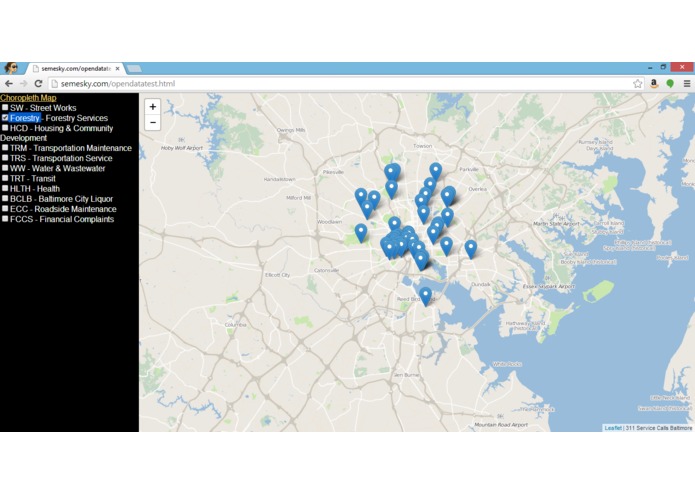Viewport: 695px width, 494px height.
Task: Open the Choropleth Map link
Action: click(28, 98)
